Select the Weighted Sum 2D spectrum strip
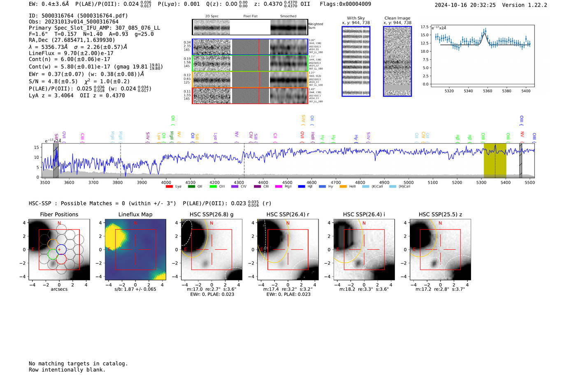 pyautogui.click(x=250, y=27)
